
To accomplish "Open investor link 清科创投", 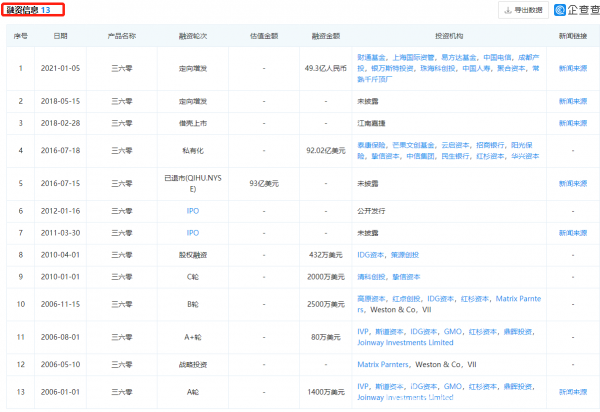I will point(371,277).
